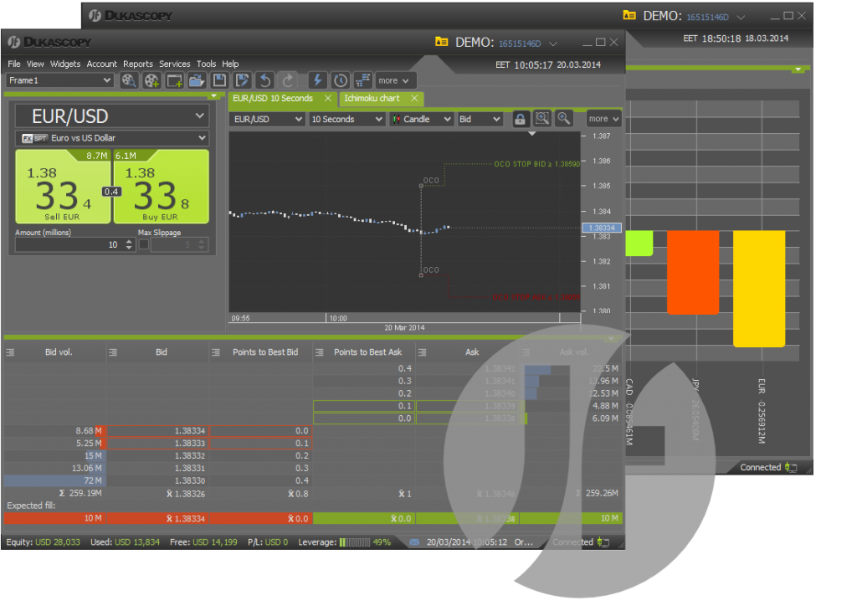The image size is (857, 616).
Task: Click the Amount (millions) input field
Action: point(67,244)
